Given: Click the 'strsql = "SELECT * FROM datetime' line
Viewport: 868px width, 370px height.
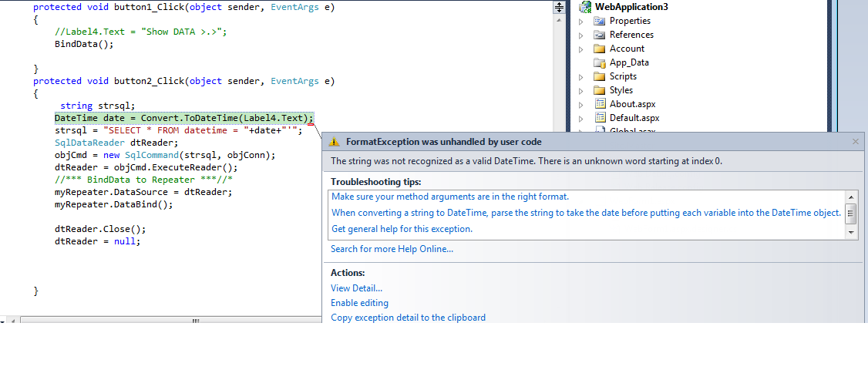Looking at the screenshot, I should pyautogui.click(x=178, y=131).
